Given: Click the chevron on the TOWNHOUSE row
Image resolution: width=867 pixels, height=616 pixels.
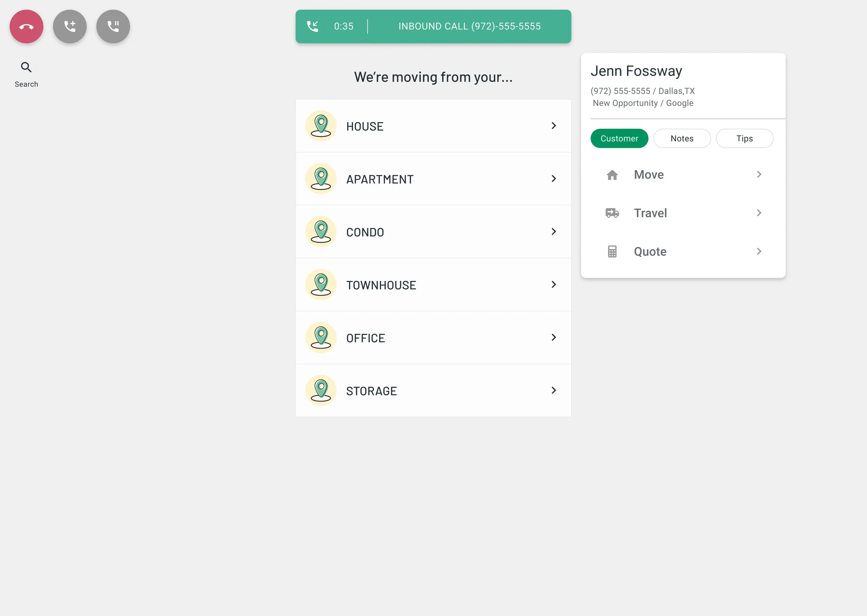Looking at the screenshot, I should (553, 284).
